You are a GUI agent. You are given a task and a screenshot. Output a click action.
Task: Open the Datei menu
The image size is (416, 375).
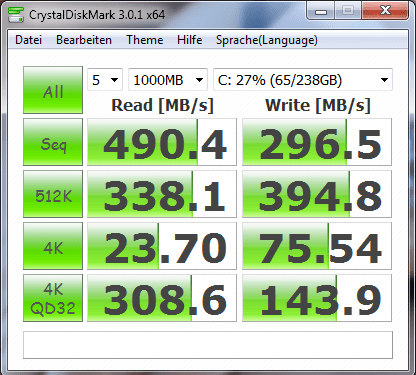click(x=28, y=40)
